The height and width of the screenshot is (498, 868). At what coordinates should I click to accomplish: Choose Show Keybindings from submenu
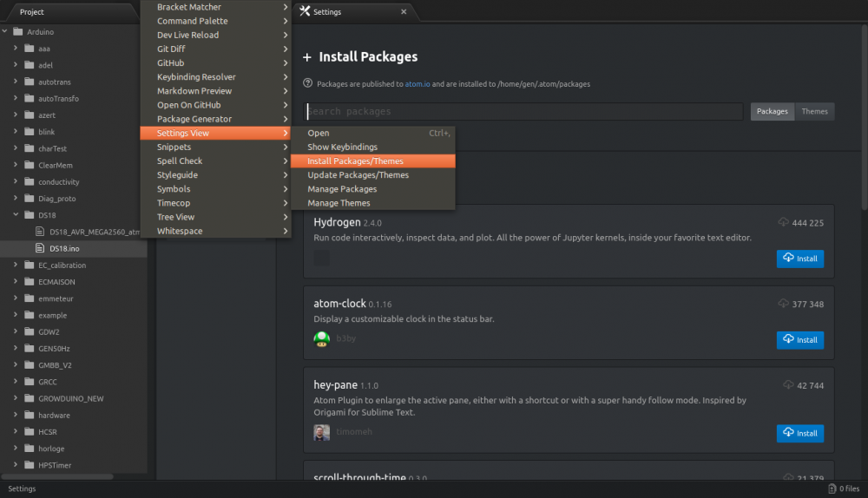pos(373,147)
